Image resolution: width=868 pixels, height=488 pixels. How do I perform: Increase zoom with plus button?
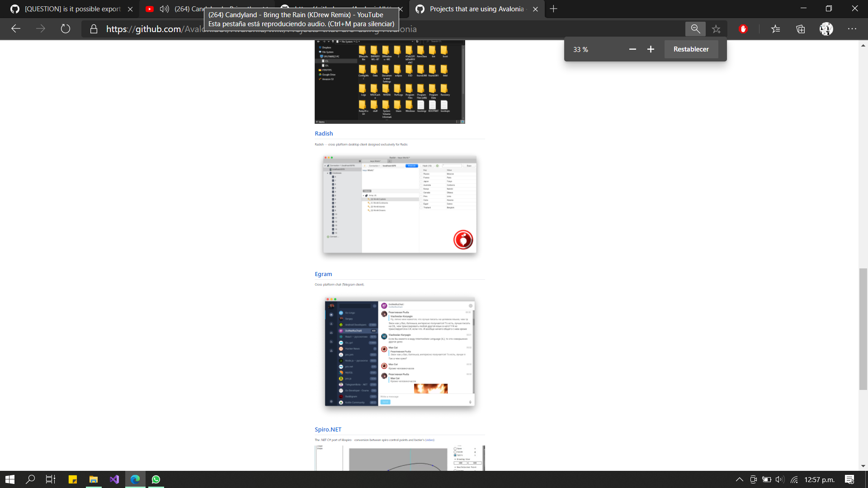[x=651, y=49]
